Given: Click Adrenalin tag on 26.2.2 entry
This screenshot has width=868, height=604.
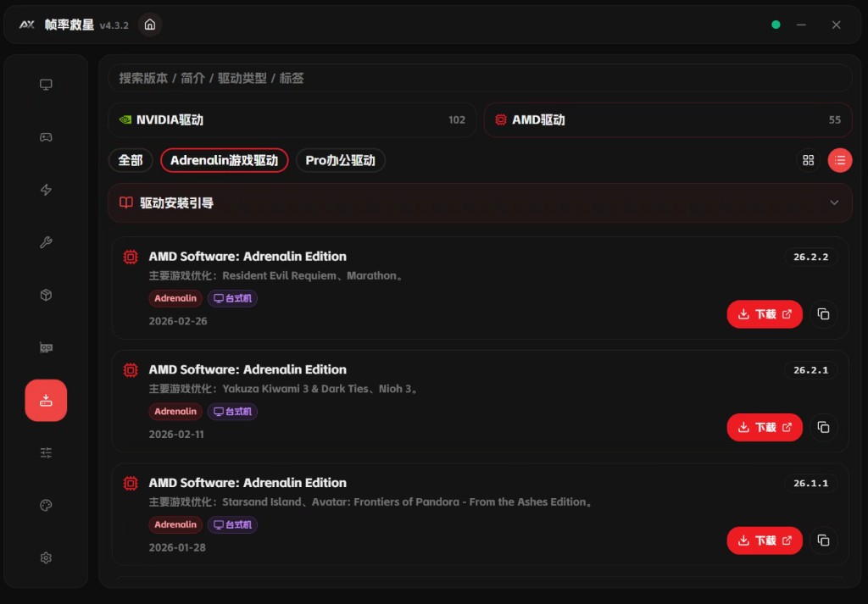Looking at the screenshot, I should coord(175,298).
